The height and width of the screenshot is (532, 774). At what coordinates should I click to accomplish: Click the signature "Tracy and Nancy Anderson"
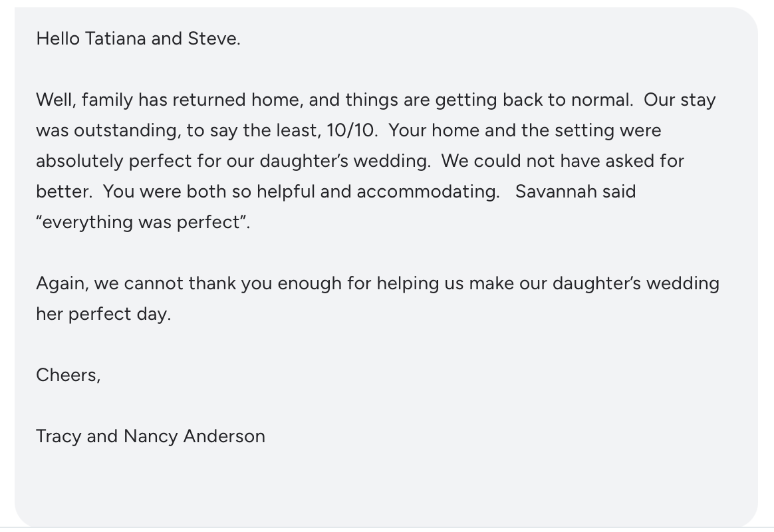pyautogui.click(x=150, y=436)
